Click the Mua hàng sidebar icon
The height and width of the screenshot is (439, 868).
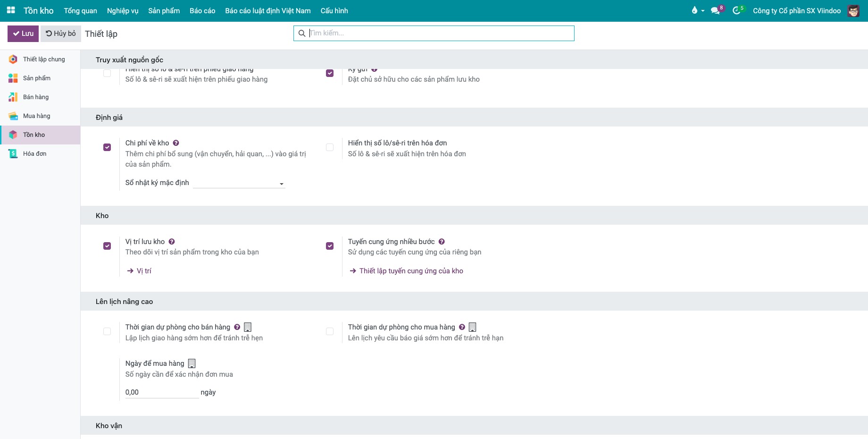pyautogui.click(x=13, y=116)
